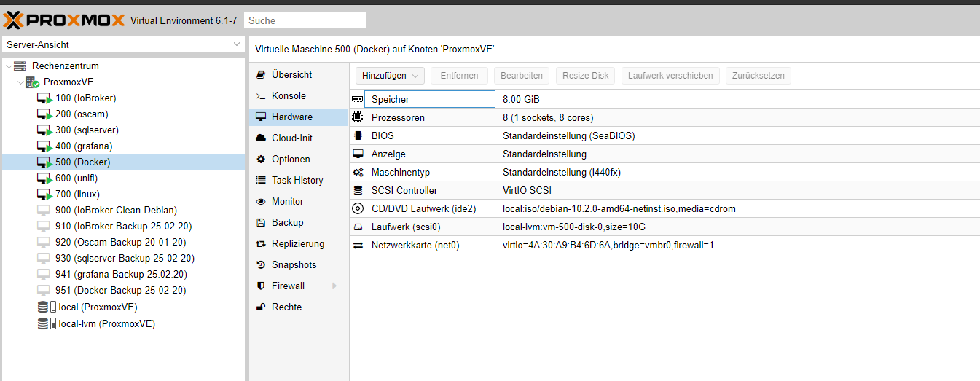This screenshot has width=980, height=381.
Task: Open the Task History tab
Action: (x=299, y=181)
